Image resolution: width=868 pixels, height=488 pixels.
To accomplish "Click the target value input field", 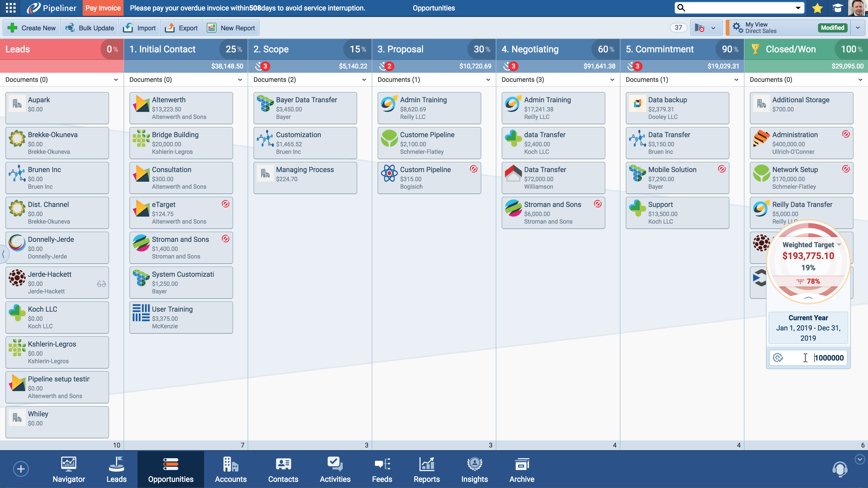I will point(829,358).
